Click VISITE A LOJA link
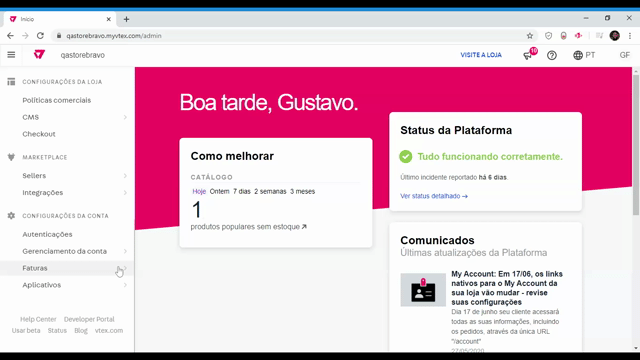This screenshot has width=640, height=360. [481, 55]
